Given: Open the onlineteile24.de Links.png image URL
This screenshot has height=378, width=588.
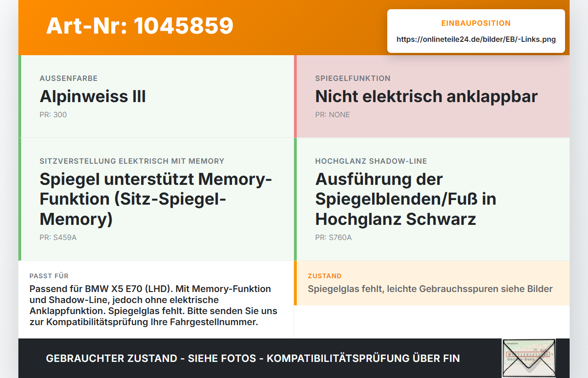Looking at the screenshot, I should 476,40.
